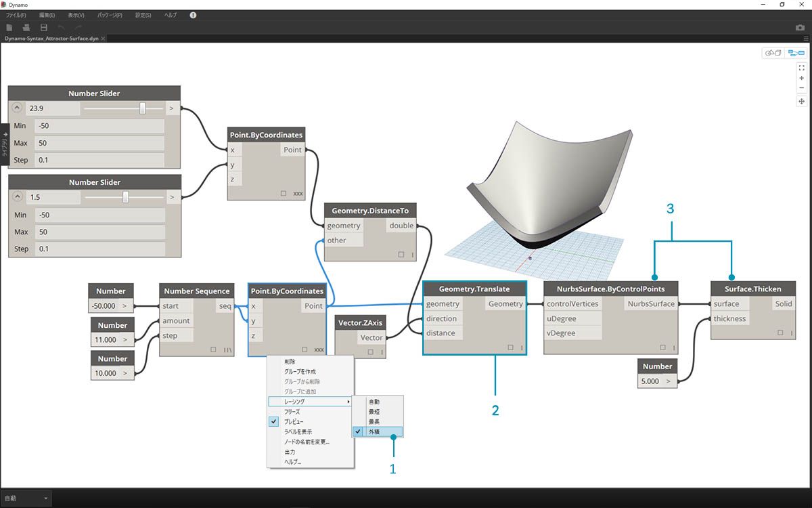Click the zoom in plus icon

[801, 78]
